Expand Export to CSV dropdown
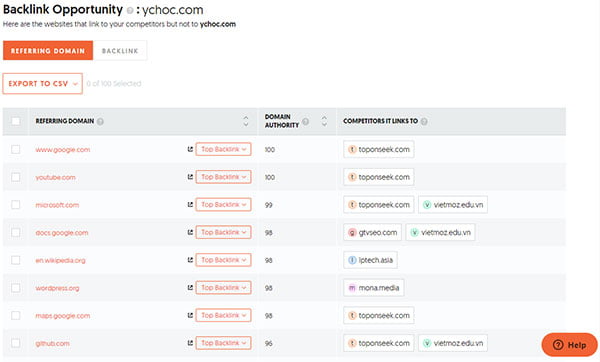 pyautogui.click(x=42, y=83)
